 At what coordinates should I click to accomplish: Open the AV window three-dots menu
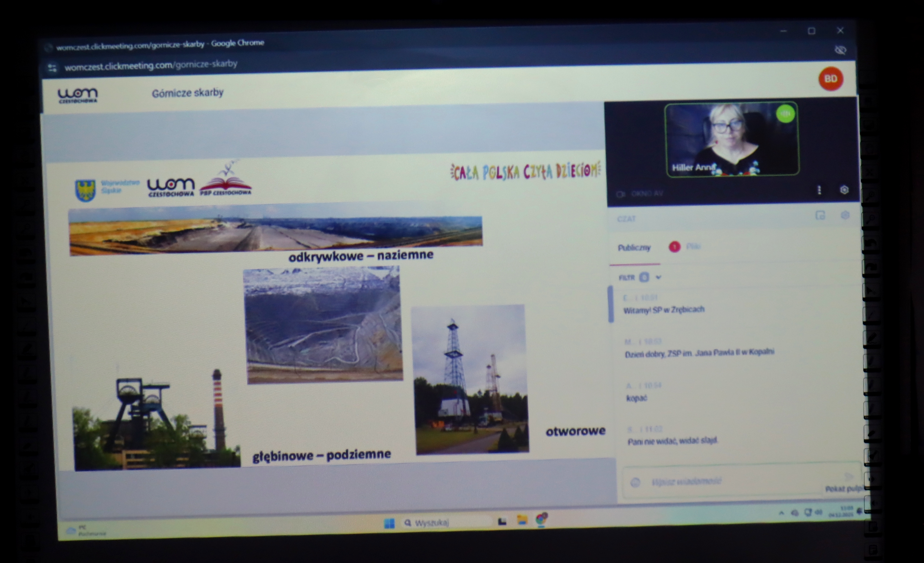(x=819, y=190)
